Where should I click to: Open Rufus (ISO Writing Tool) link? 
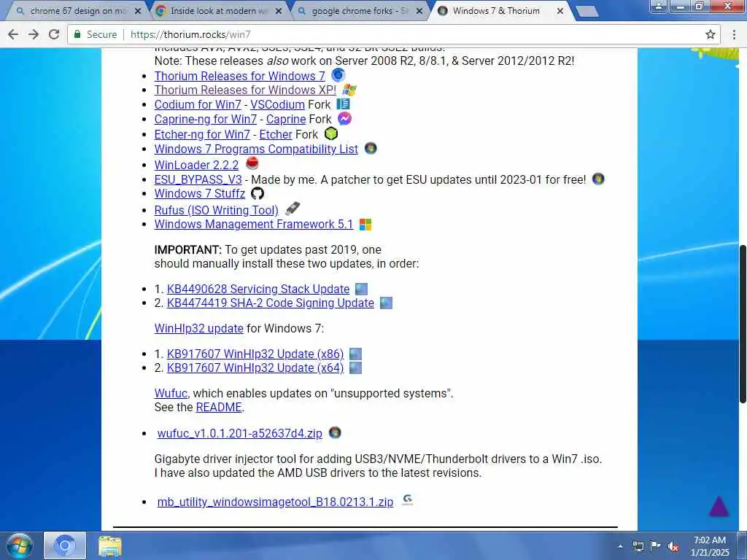point(216,210)
